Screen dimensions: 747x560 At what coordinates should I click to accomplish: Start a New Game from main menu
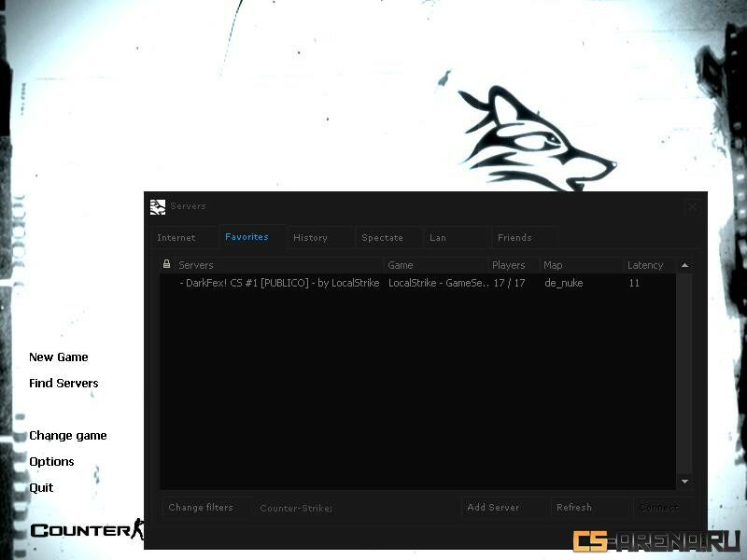click(59, 357)
